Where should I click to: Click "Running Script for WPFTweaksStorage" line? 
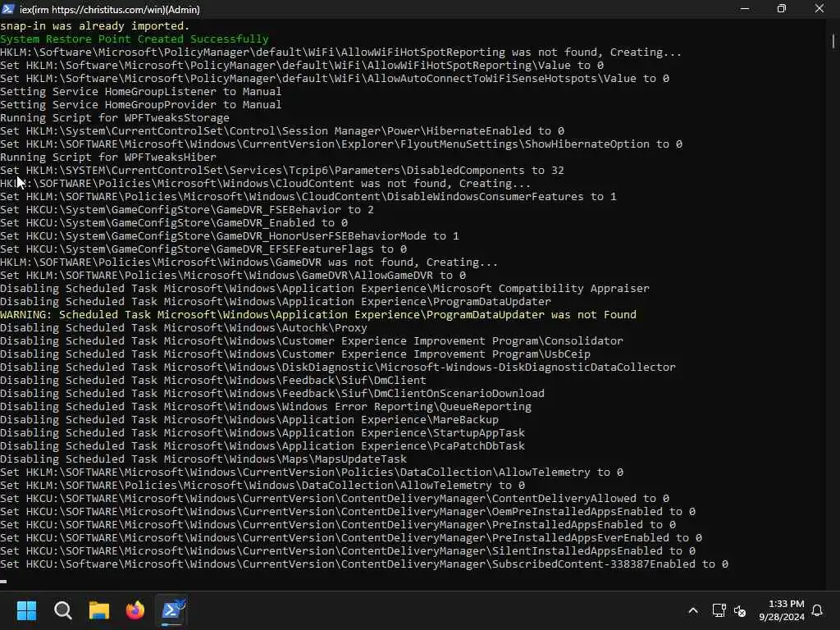(115, 118)
